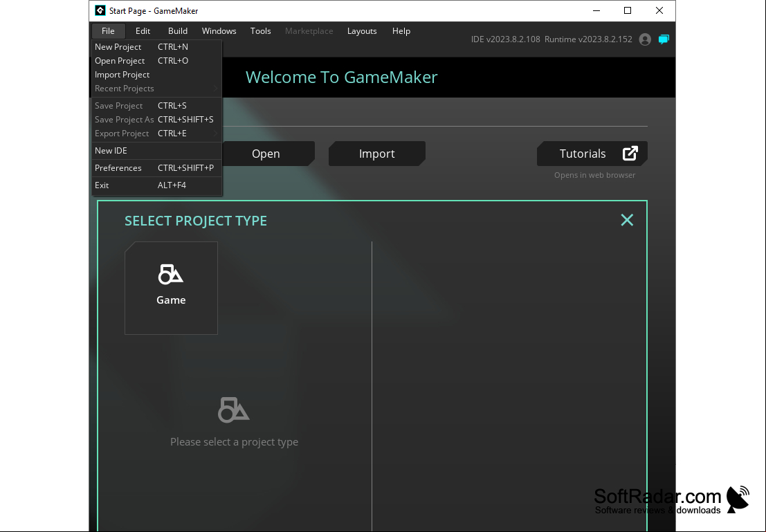Click the Runtime version text
The height and width of the screenshot is (532, 766).
588,39
